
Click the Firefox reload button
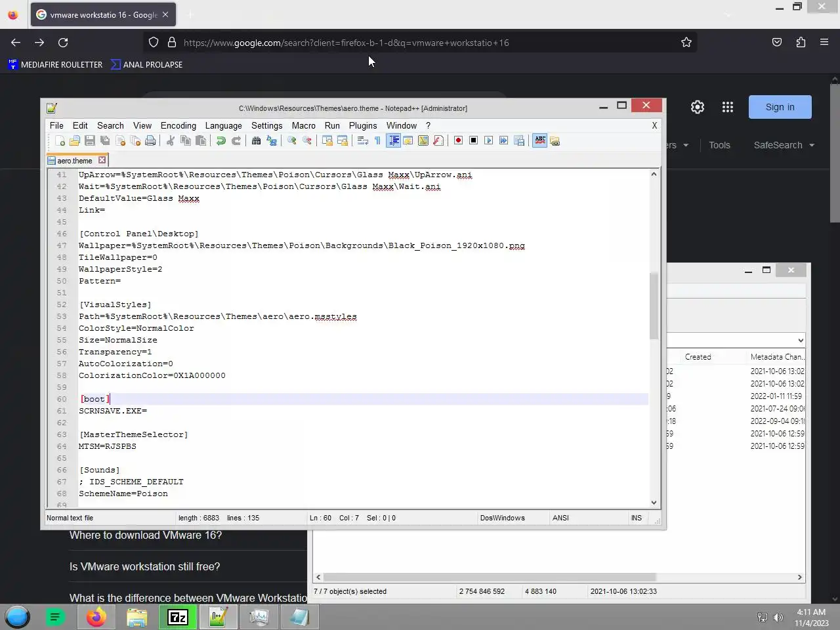(x=63, y=42)
